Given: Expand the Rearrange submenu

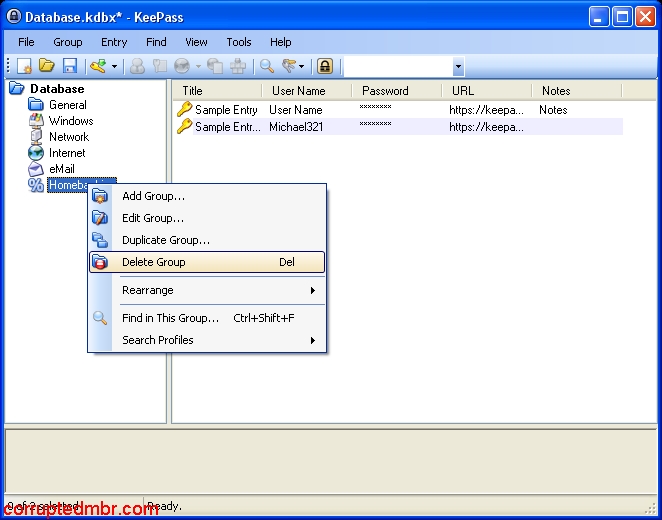Looking at the screenshot, I should [207, 290].
